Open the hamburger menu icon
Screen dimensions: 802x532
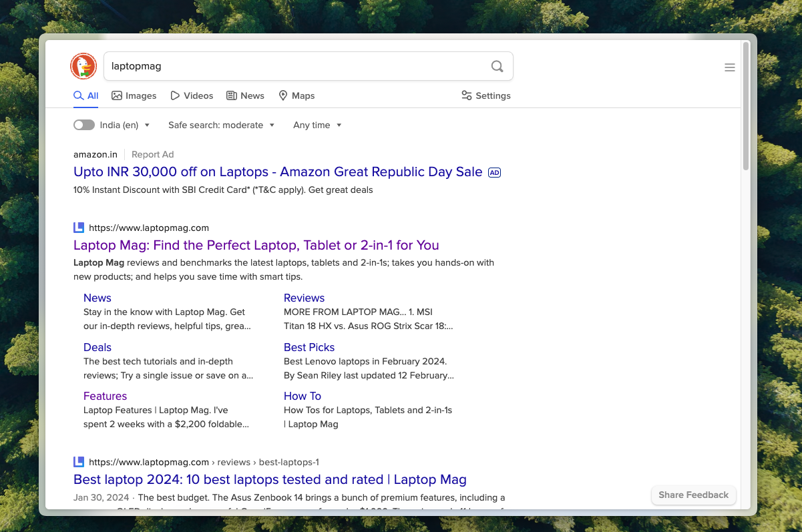point(730,67)
